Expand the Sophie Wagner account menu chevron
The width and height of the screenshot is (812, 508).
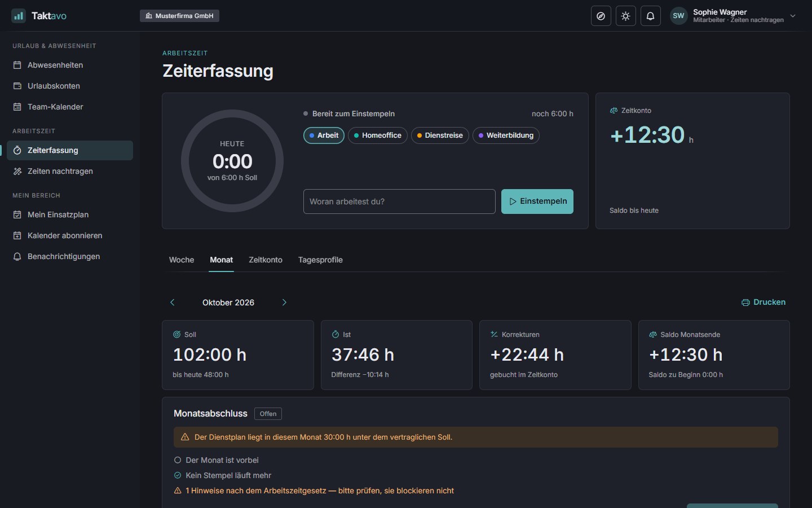[x=793, y=16]
